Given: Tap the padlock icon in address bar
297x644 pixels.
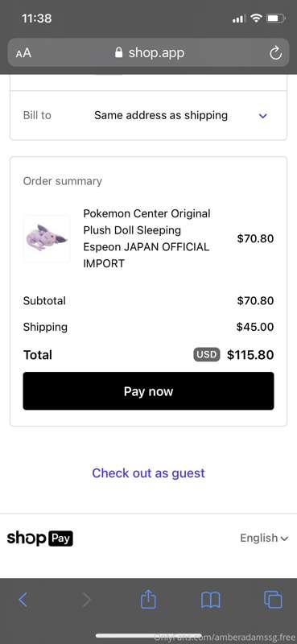Looking at the screenshot, I should coord(118,52).
